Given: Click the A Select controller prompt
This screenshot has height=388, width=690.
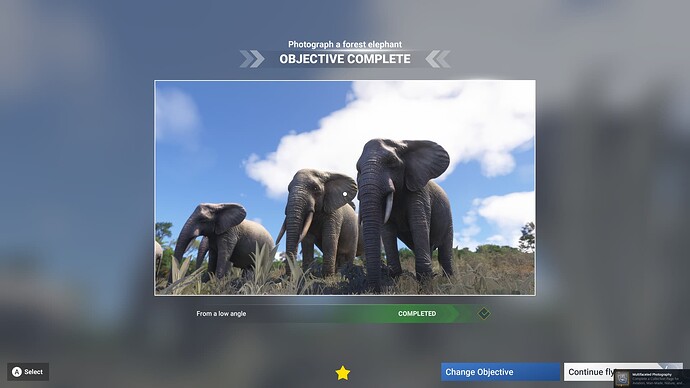Looking at the screenshot, I should click(x=28, y=372).
